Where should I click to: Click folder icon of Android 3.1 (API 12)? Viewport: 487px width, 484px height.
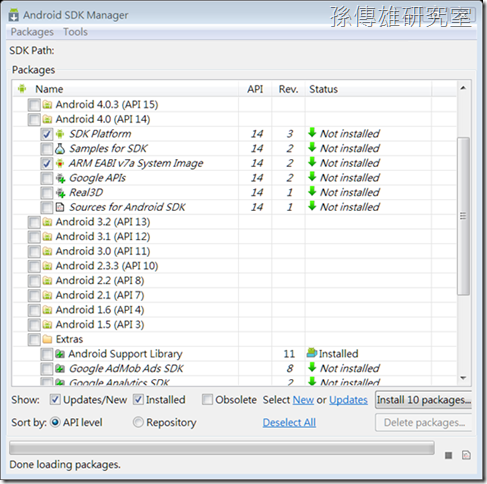pyautogui.click(x=47, y=237)
